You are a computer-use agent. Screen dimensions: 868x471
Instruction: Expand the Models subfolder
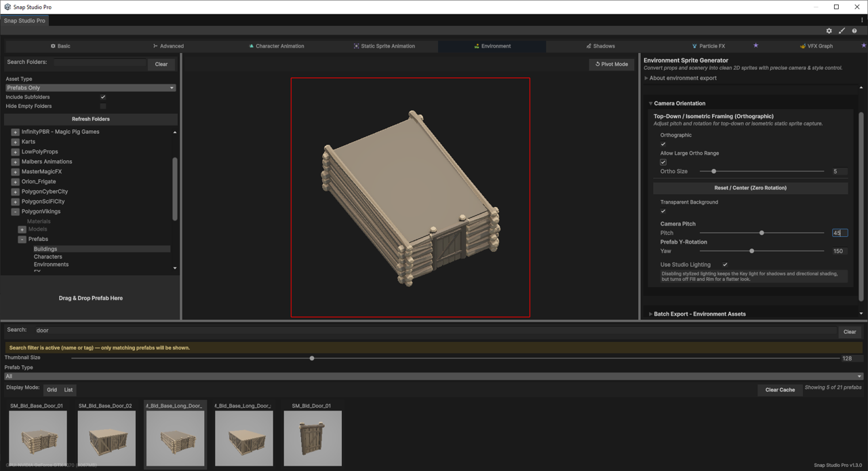pyautogui.click(x=22, y=229)
